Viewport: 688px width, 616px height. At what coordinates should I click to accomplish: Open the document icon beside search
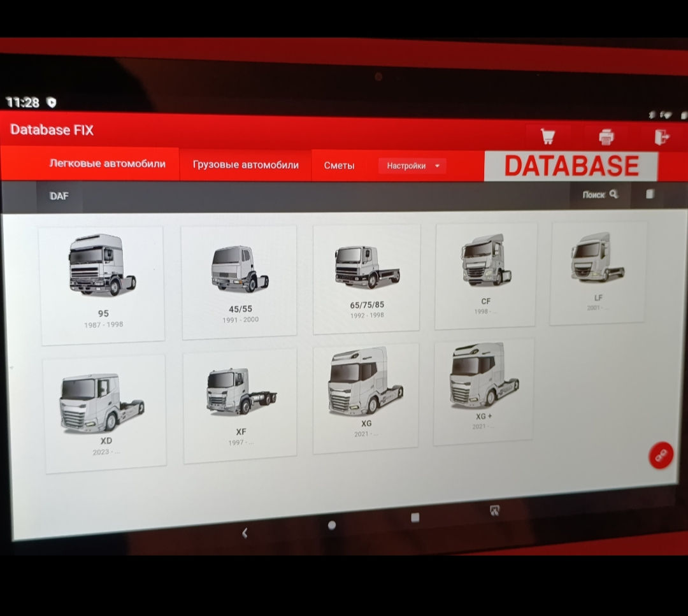[650, 194]
